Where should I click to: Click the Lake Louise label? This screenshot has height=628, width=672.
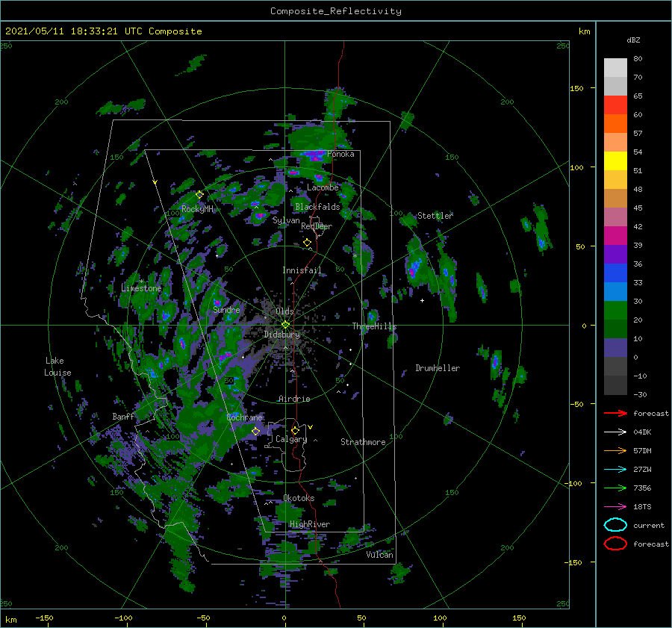(x=57, y=367)
